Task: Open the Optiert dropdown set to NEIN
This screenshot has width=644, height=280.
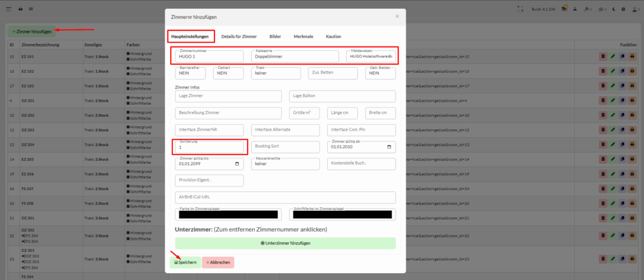Action: pyautogui.click(x=228, y=73)
